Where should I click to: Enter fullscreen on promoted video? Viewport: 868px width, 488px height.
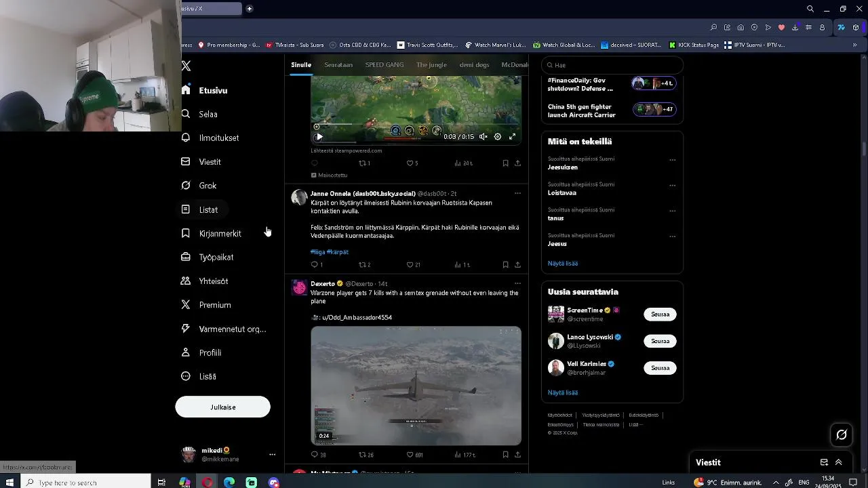[x=512, y=137]
